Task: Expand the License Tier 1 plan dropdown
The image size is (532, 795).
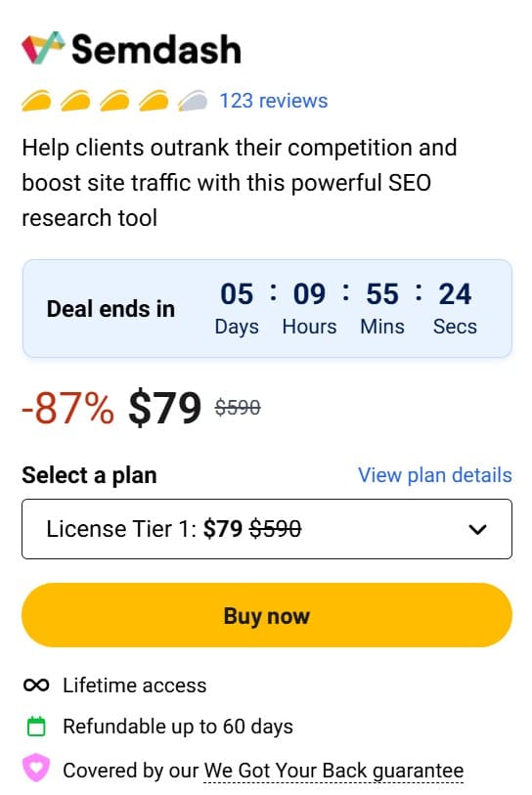Action: click(x=267, y=529)
